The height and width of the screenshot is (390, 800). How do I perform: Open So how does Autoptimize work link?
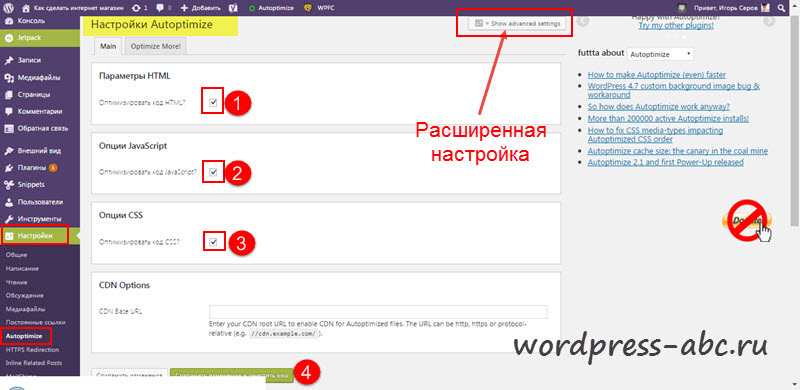coord(658,107)
